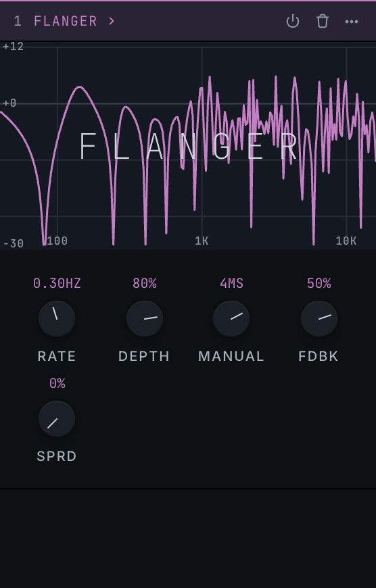Click the +0 dB axis label

click(x=9, y=103)
